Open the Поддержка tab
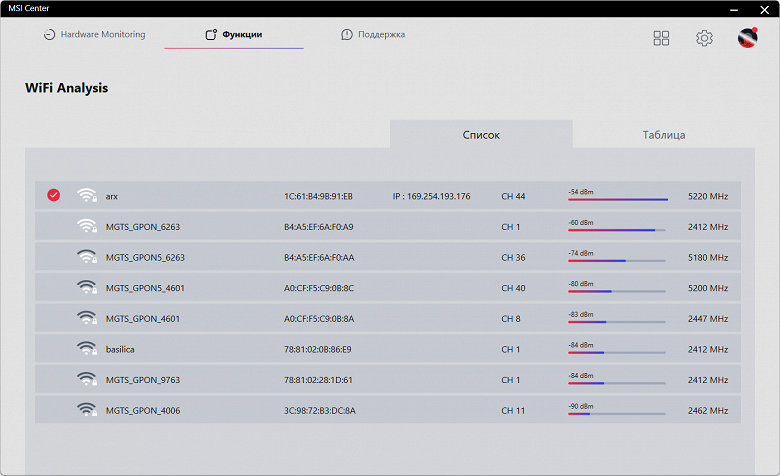780x476 pixels. coord(373,34)
